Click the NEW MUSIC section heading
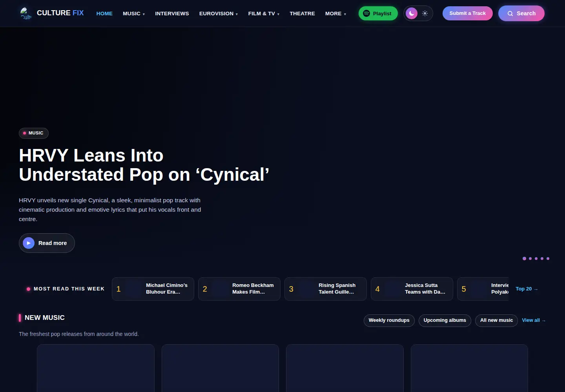Viewport: 565px width, 392px height. 45,318
